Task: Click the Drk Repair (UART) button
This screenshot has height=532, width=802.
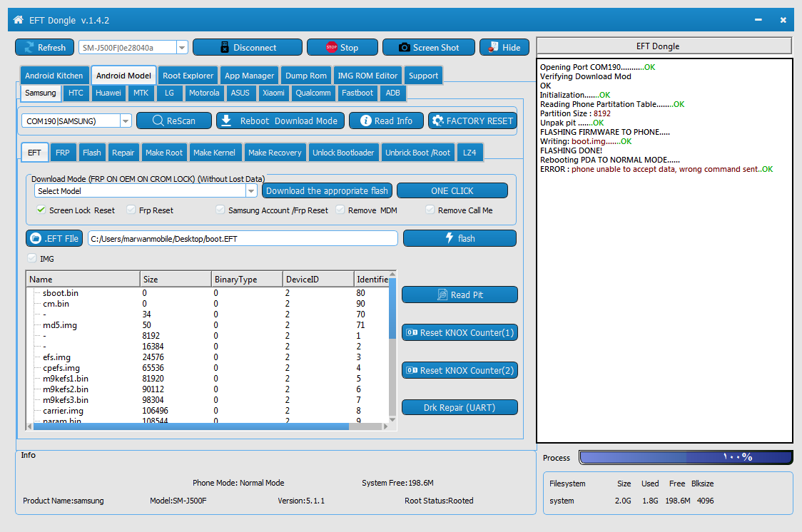Action: click(460, 408)
